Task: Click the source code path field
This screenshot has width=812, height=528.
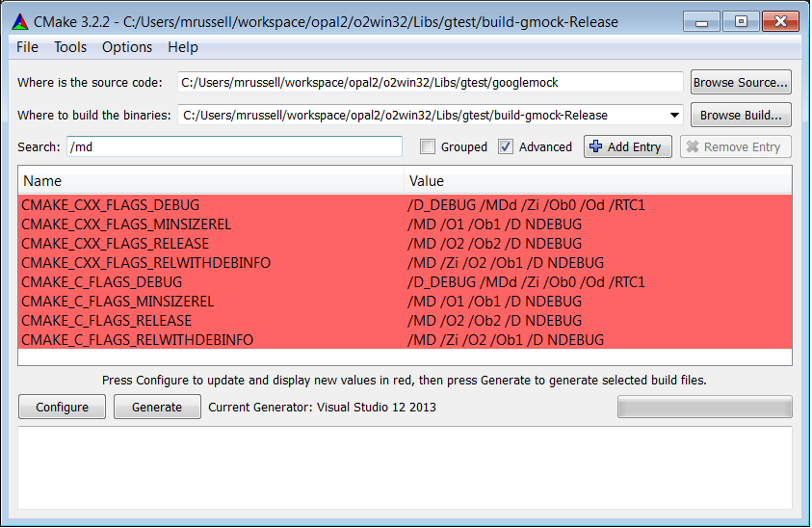Action: (431, 83)
